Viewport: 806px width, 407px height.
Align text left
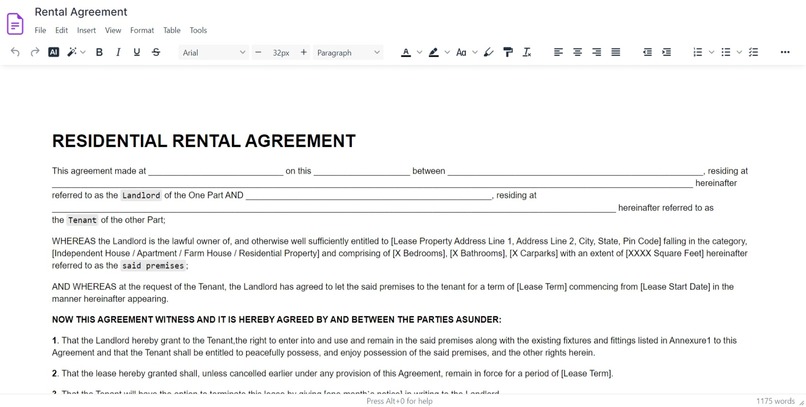pos(558,52)
